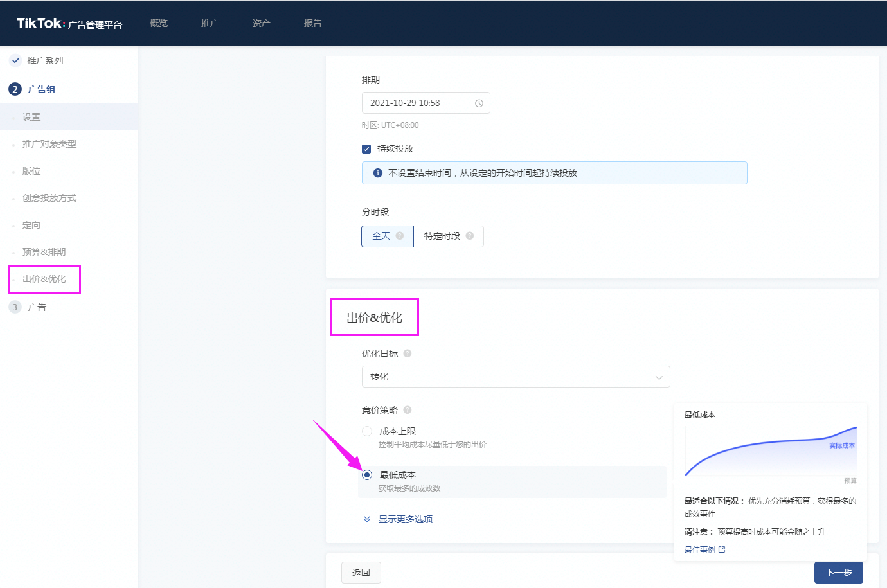Open the 报告 top menu
Image resolution: width=887 pixels, height=588 pixels.
(313, 23)
